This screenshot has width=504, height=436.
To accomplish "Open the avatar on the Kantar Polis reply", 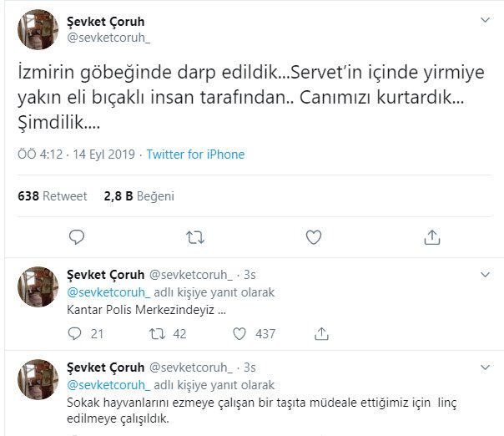I will pyautogui.click(x=38, y=286).
